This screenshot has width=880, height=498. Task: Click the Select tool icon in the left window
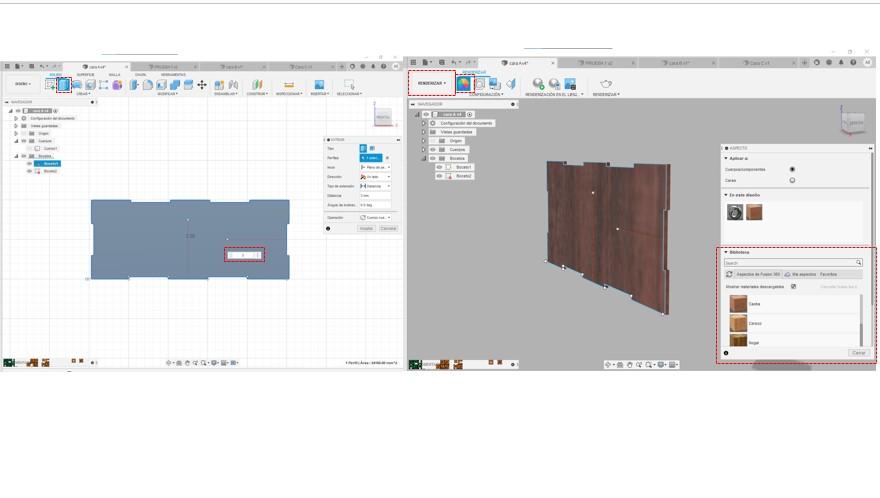point(349,85)
